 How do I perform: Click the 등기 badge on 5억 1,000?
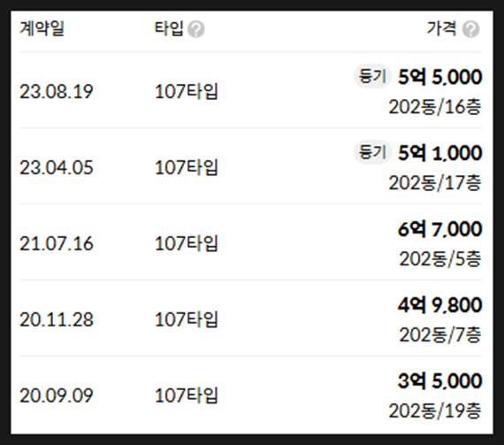[372, 152]
